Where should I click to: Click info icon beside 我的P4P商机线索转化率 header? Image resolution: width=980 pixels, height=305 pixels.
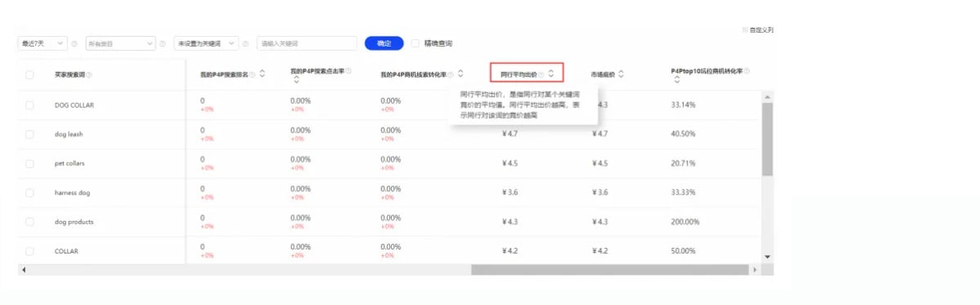point(451,74)
